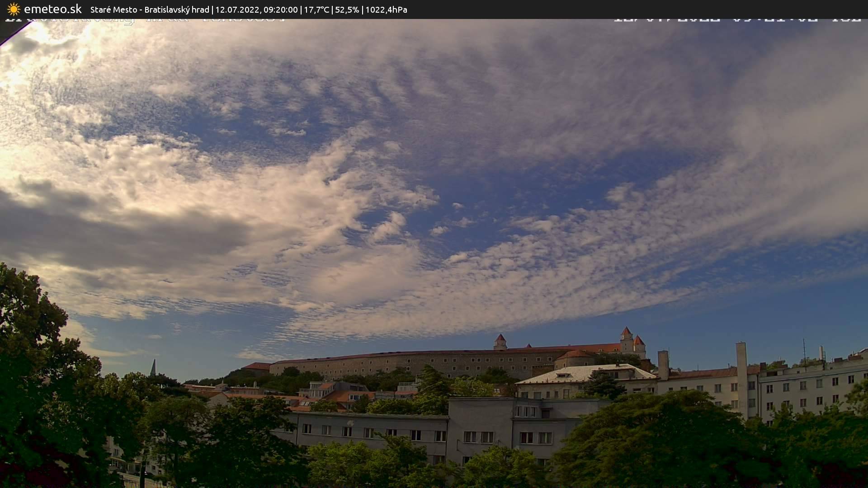
Task: Click the 09:20:00 time readout
Action: [281, 9]
